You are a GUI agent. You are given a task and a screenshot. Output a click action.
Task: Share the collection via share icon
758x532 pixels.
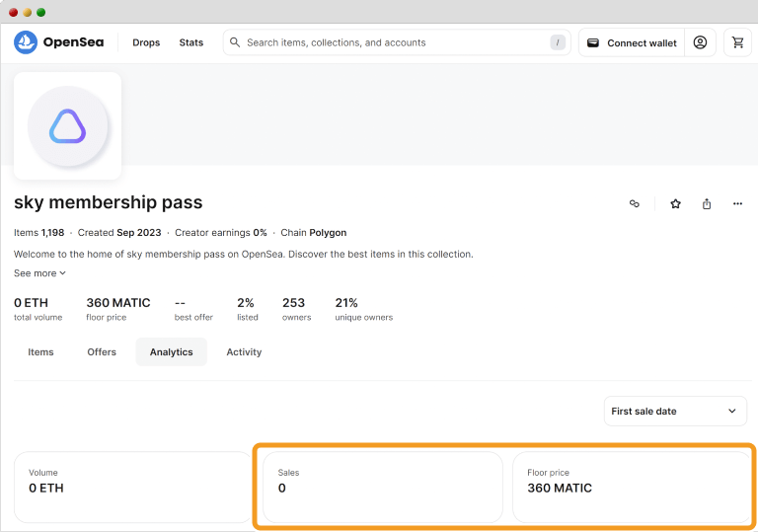click(707, 203)
